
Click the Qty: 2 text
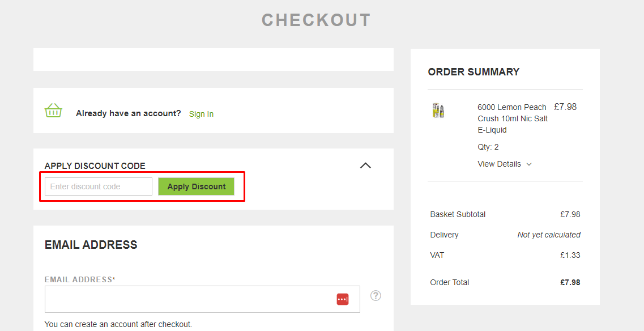click(x=488, y=146)
